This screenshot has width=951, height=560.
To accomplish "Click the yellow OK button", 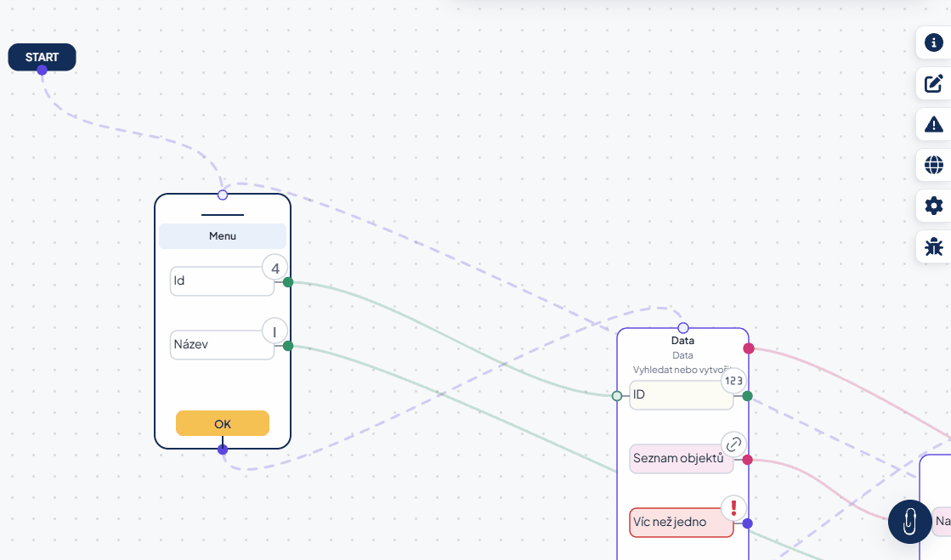I will [x=223, y=423].
